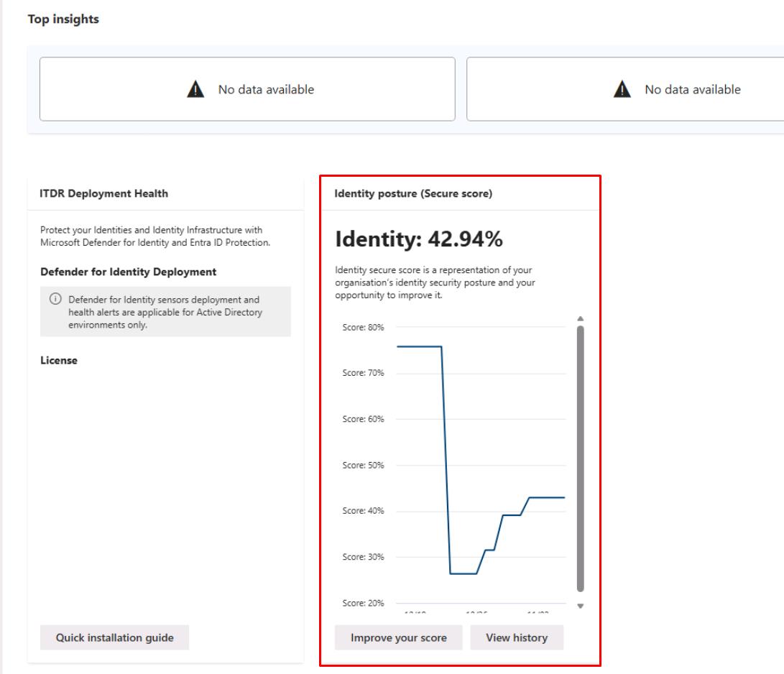Click the scroll-down arrow on the secure score chart

pos(580,607)
